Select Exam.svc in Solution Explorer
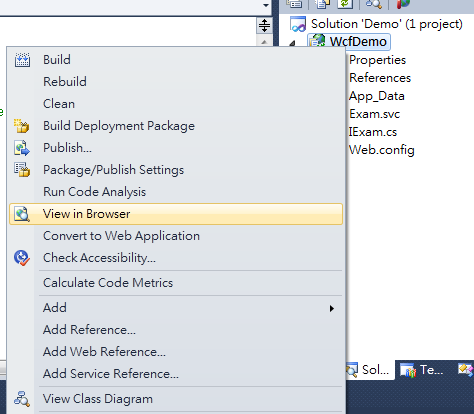Image resolution: width=474 pixels, height=414 pixels. (374, 114)
